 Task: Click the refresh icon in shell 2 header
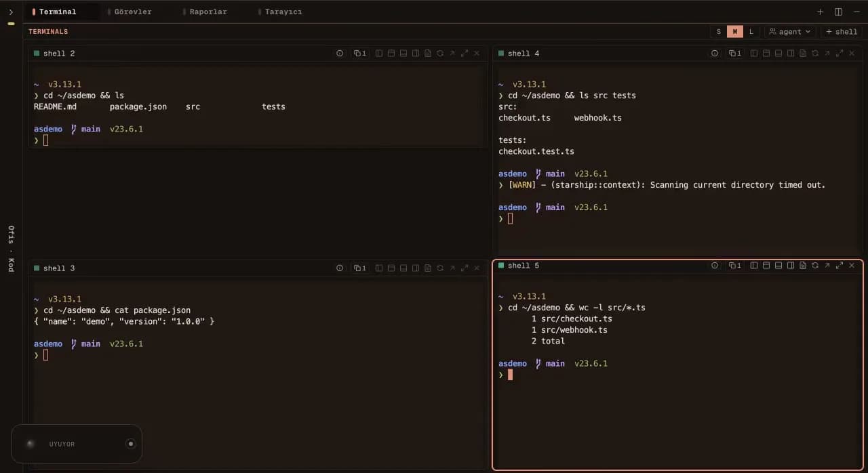[x=440, y=54]
